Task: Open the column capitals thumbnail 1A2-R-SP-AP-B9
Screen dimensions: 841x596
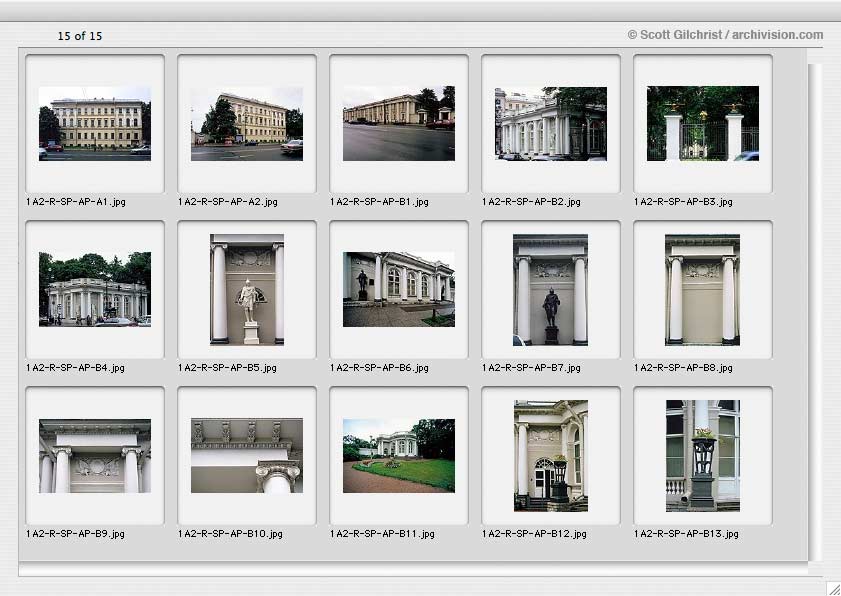Action: tap(95, 456)
